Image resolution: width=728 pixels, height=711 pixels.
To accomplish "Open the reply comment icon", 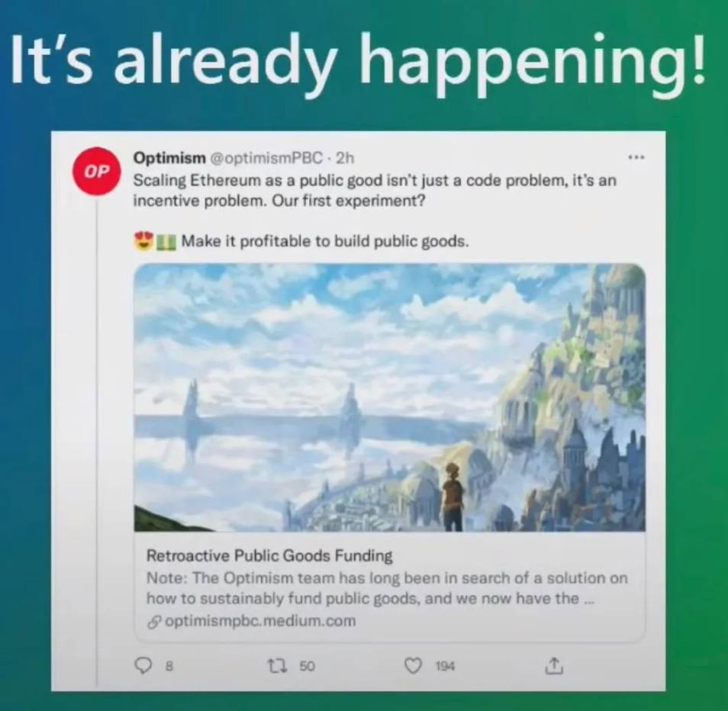I will 143,666.
